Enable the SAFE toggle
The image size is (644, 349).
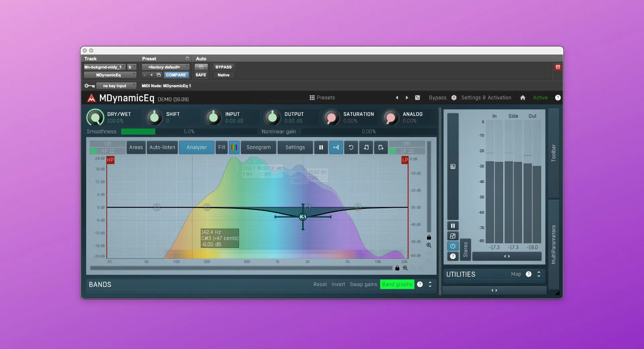point(201,75)
